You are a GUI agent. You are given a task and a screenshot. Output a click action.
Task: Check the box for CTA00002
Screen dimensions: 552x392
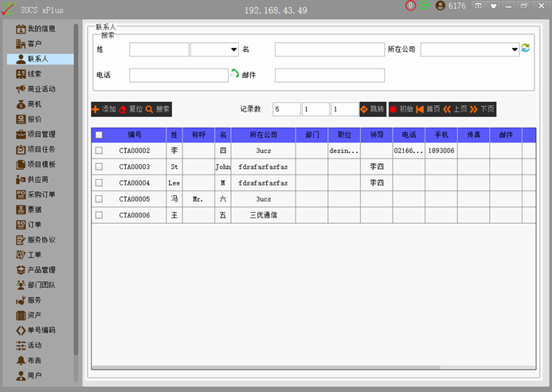(99, 151)
